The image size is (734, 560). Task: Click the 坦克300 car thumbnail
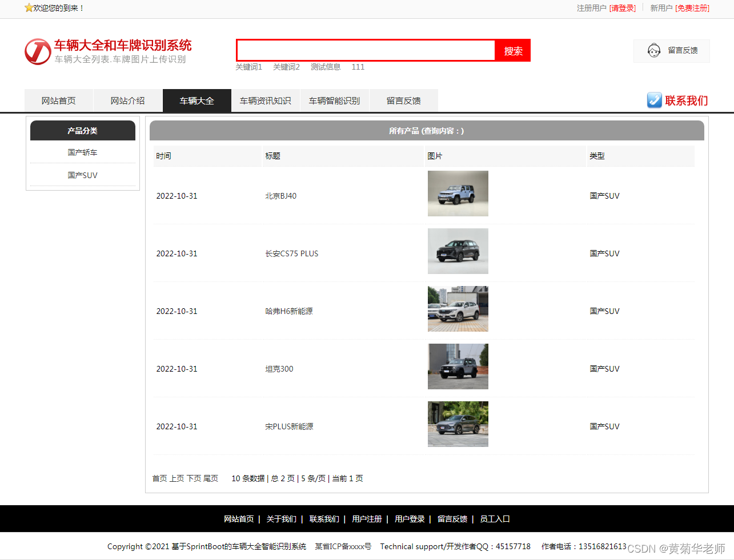(458, 366)
